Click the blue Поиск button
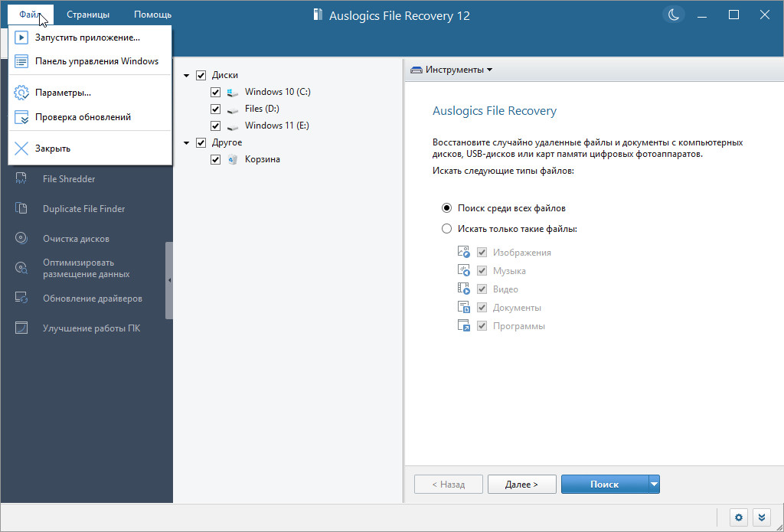The height and width of the screenshot is (532, 784). point(604,484)
